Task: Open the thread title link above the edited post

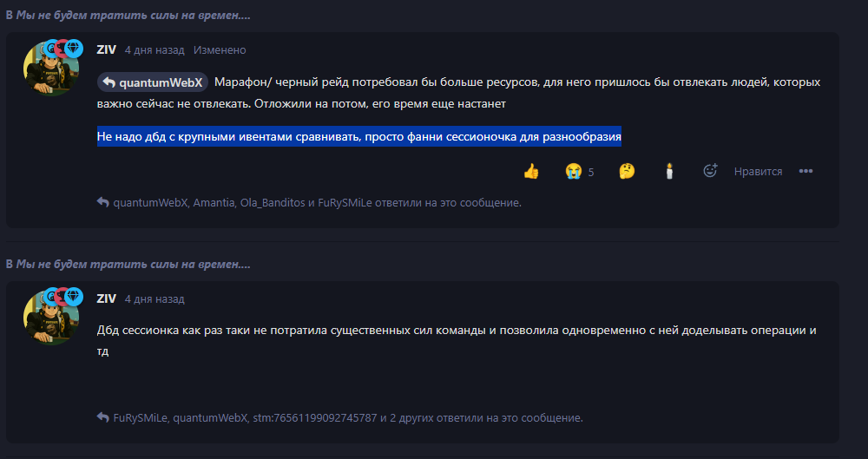Action: [x=133, y=16]
